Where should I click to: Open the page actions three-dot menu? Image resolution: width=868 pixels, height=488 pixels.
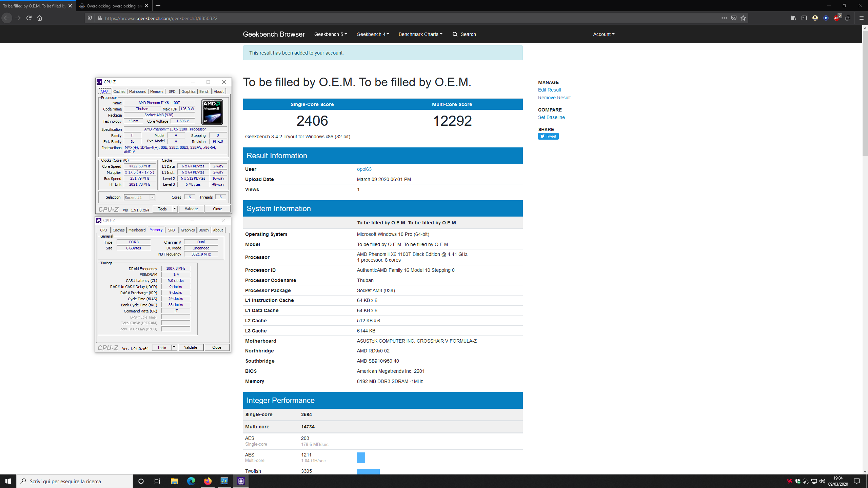724,18
